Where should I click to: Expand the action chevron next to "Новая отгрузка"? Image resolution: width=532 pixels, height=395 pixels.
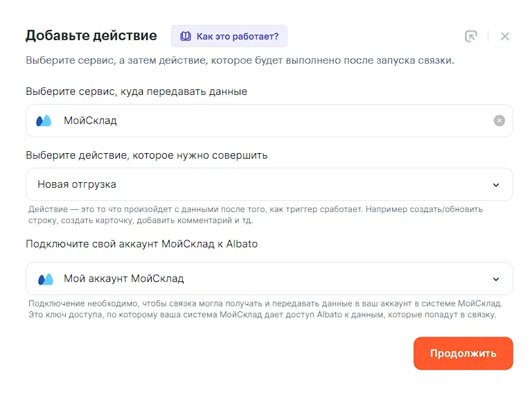(x=496, y=184)
